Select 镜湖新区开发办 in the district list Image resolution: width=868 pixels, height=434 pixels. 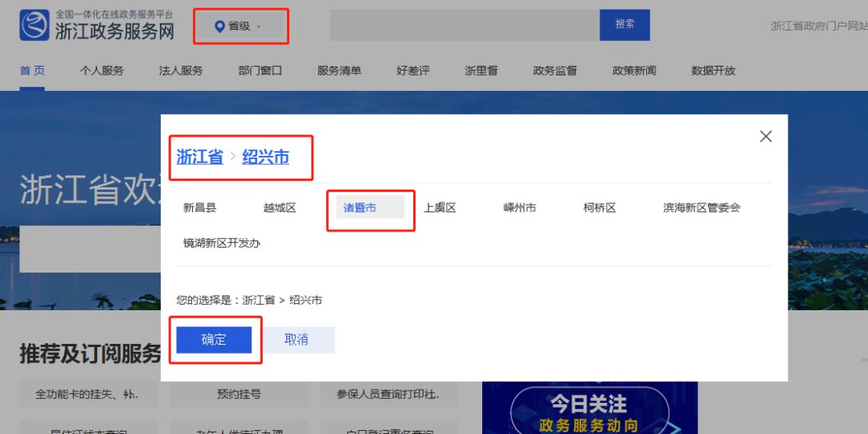[x=222, y=243]
